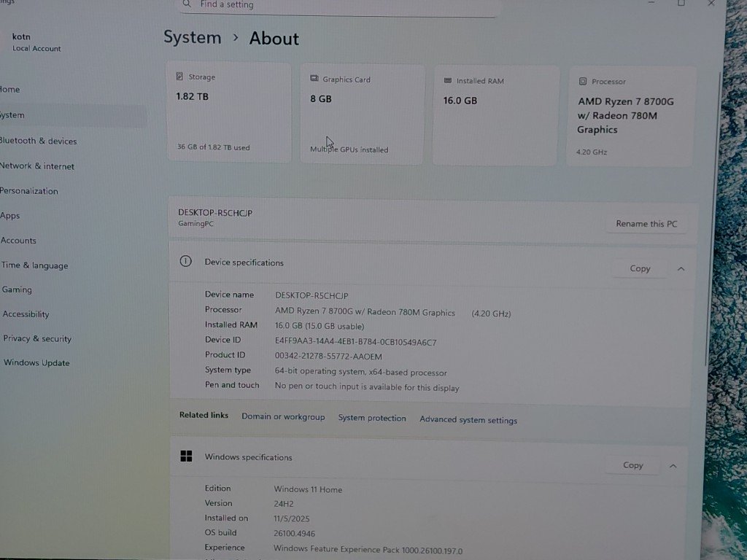Viewport: 747px width, 560px height.
Task: Copy the Windows specifications
Action: tap(632, 465)
